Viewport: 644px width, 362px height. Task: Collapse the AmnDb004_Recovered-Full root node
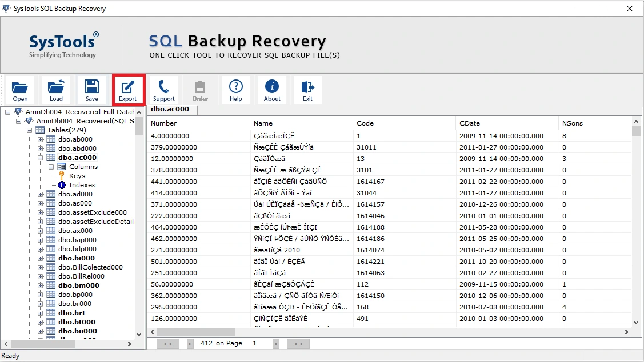pos(7,112)
